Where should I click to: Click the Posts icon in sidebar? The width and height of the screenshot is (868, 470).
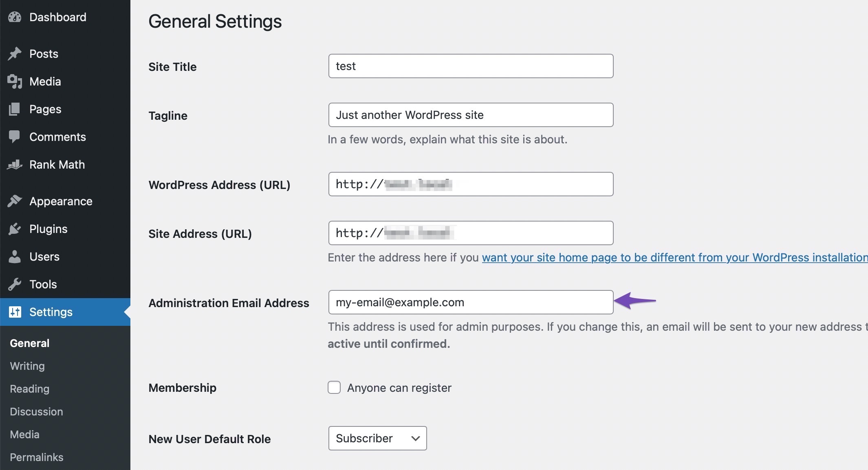coord(15,53)
